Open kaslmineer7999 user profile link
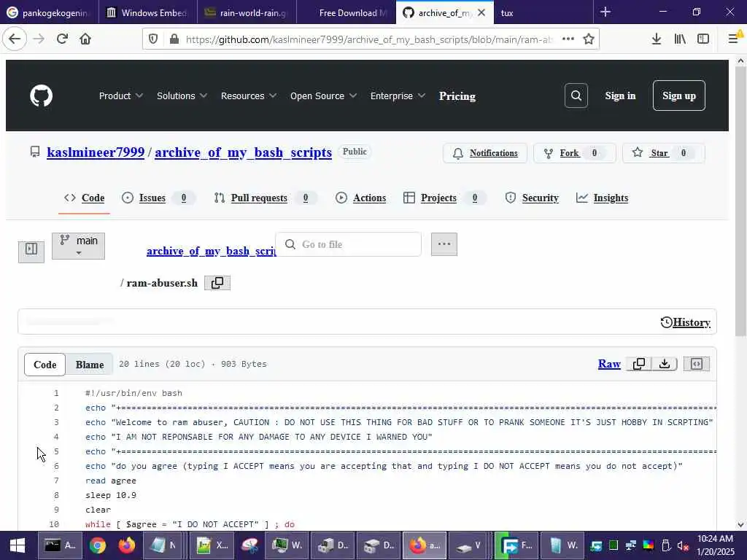 [96, 152]
